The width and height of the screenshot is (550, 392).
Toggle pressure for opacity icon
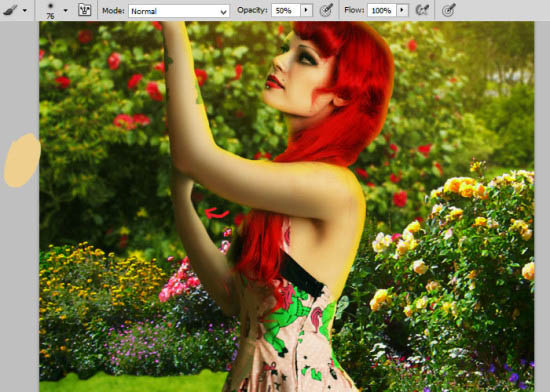[x=326, y=10]
